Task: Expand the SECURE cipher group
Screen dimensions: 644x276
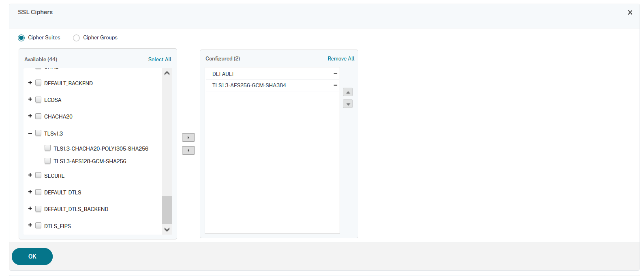Action: [x=30, y=175]
